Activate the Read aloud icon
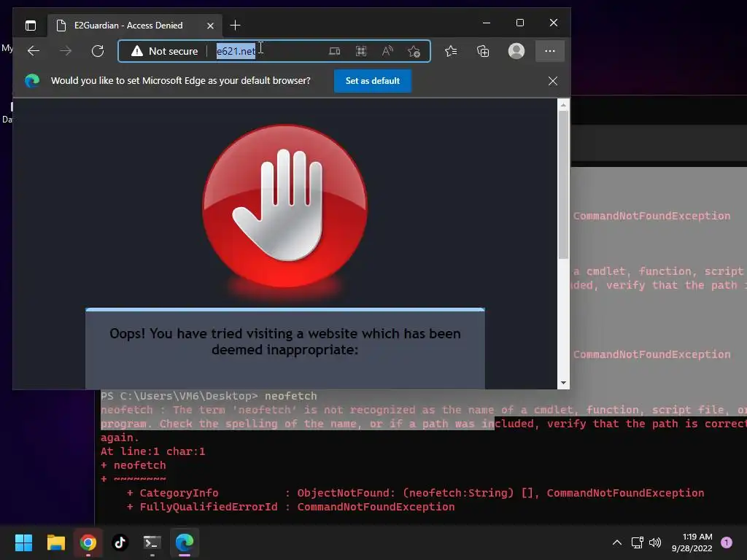747x560 pixels. 387,51
